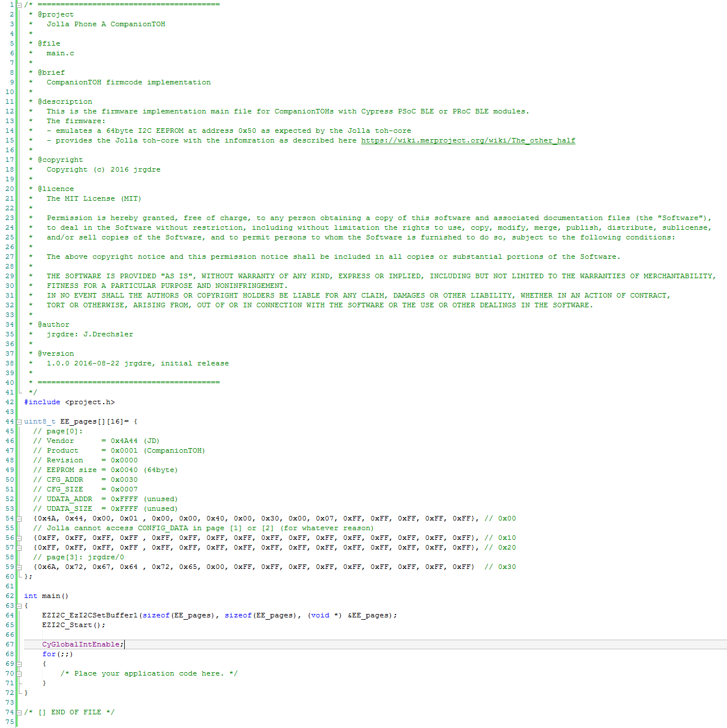Click the 'EZI2C_Start();' statement
Image resolution: width=727 pixels, height=728 pixels.
[74, 625]
